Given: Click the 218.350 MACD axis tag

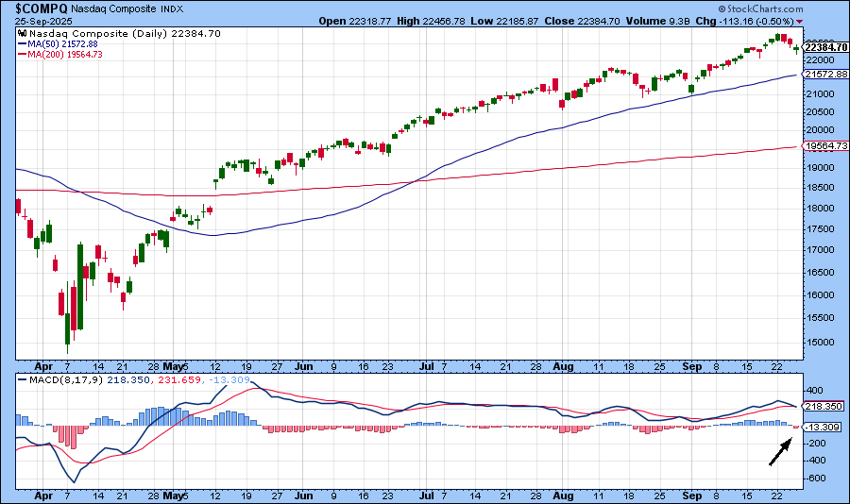Looking at the screenshot, I should pos(824,406).
